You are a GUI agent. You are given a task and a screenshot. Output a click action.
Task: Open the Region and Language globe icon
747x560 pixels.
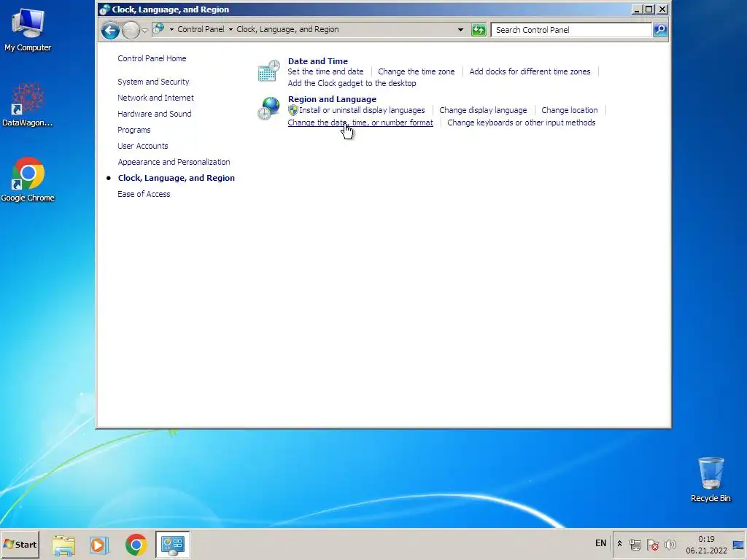[x=268, y=109]
